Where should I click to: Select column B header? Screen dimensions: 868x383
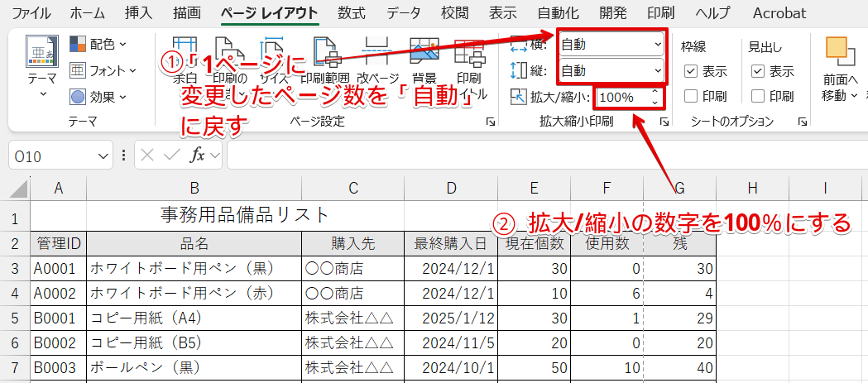tap(194, 189)
